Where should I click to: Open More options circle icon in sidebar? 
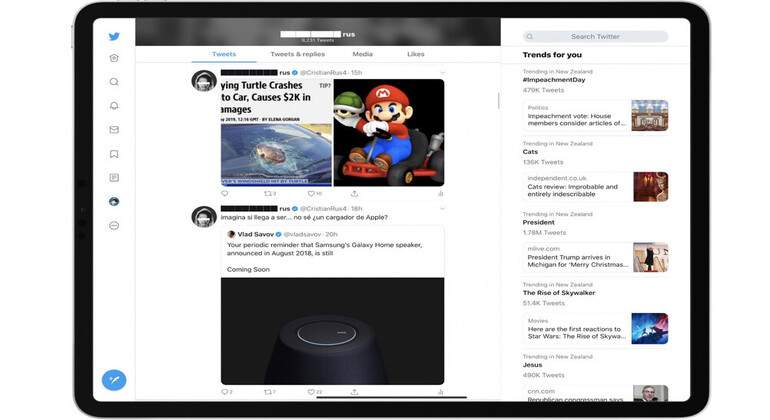click(x=114, y=225)
